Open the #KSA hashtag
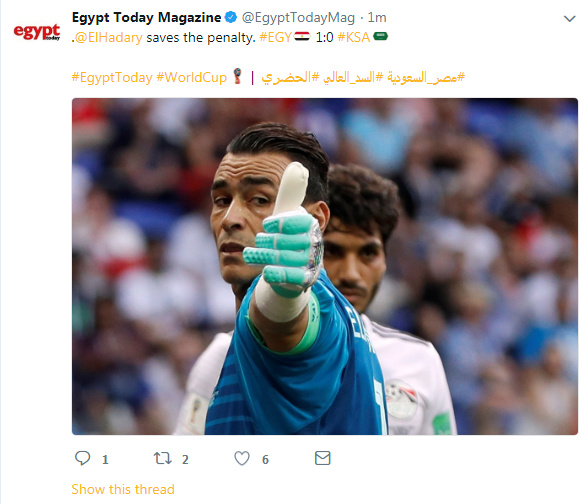This screenshot has width=582, height=504. (354, 37)
